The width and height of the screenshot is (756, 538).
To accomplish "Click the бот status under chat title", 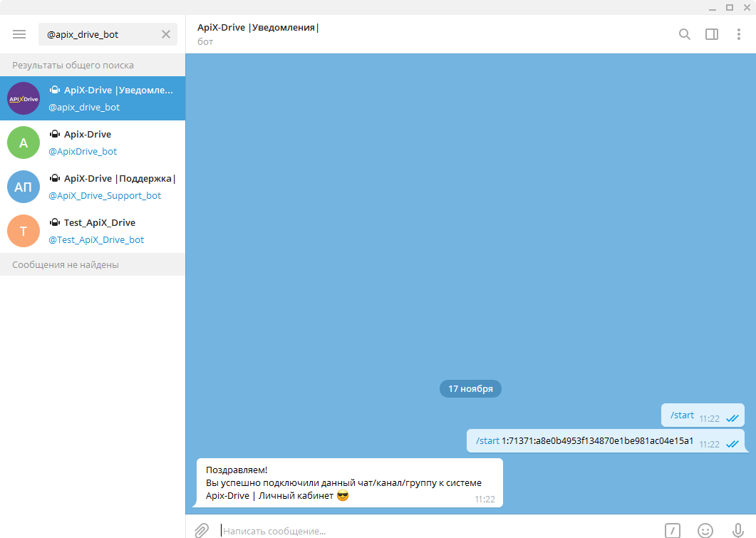I will point(205,42).
